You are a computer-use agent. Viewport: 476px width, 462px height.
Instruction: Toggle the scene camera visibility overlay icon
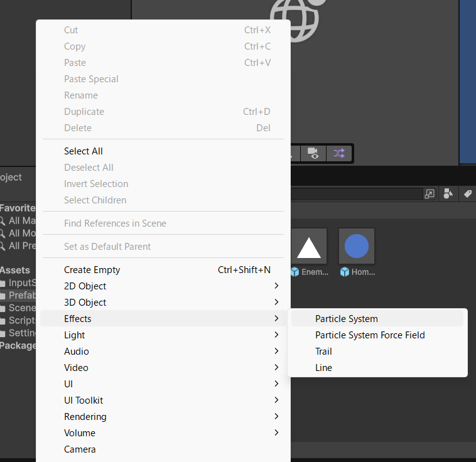tap(313, 153)
